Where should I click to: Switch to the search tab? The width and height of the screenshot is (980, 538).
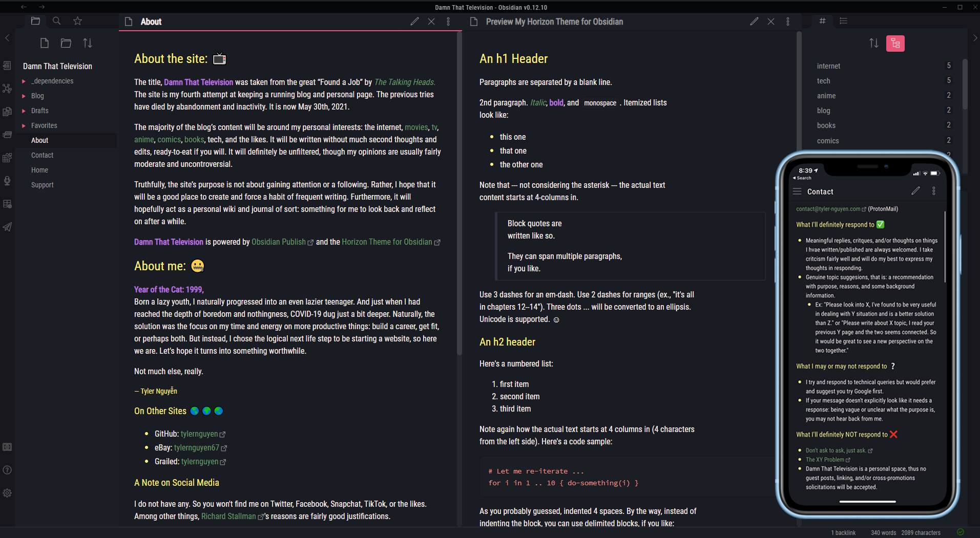pos(56,21)
